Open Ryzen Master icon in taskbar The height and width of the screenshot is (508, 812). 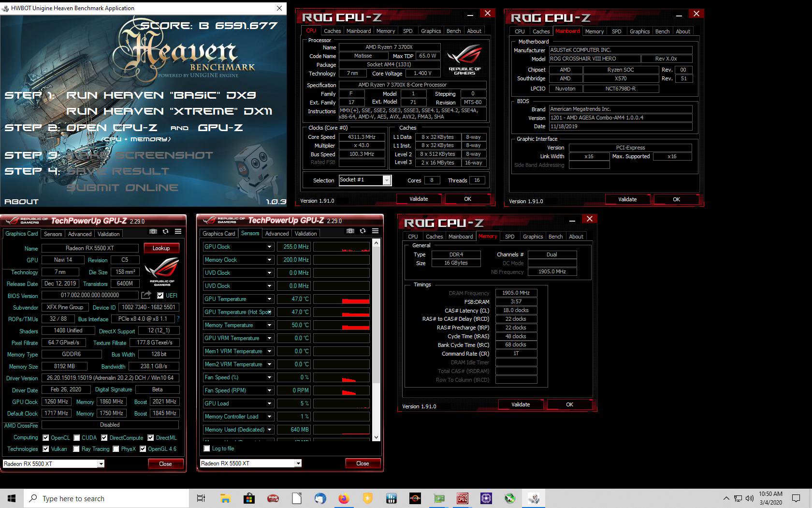pyautogui.click(x=415, y=498)
